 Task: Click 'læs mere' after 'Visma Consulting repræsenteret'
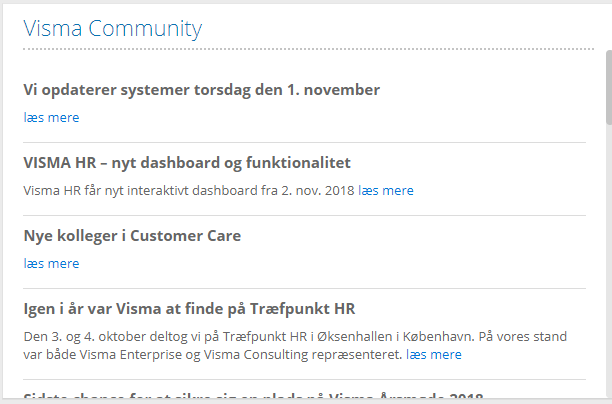click(434, 354)
